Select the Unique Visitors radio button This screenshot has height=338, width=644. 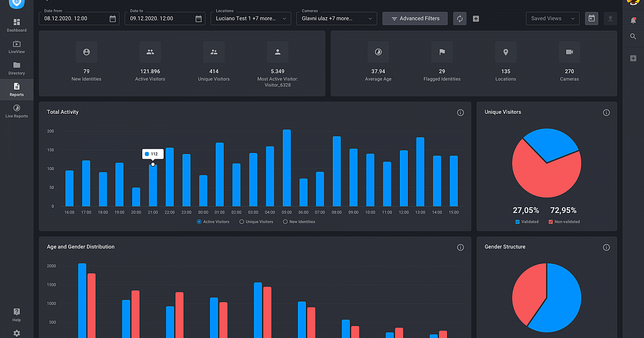click(x=244, y=222)
